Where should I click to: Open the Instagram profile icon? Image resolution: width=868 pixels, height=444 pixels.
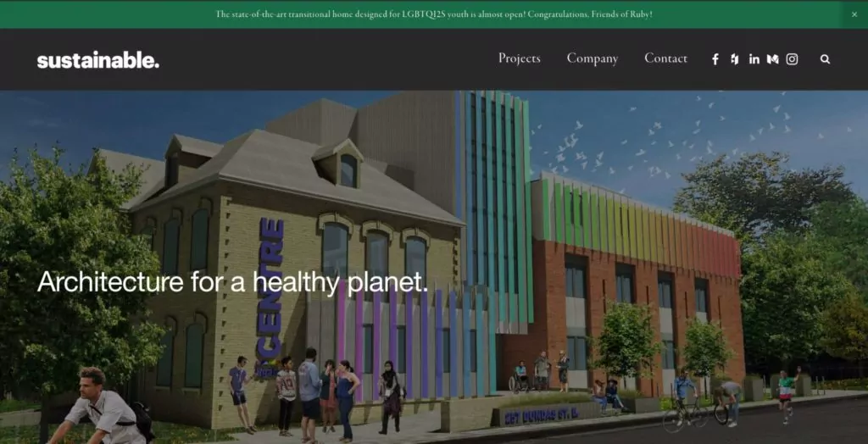click(793, 59)
